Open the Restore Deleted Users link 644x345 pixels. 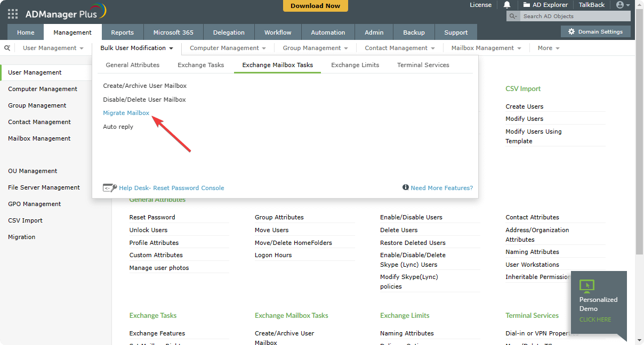(x=413, y=243)
